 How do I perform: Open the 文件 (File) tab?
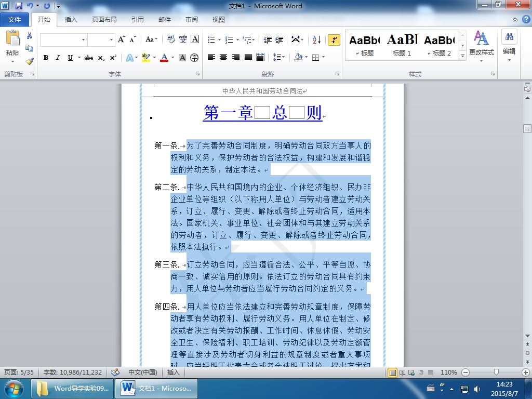click(x=15, y=20)
